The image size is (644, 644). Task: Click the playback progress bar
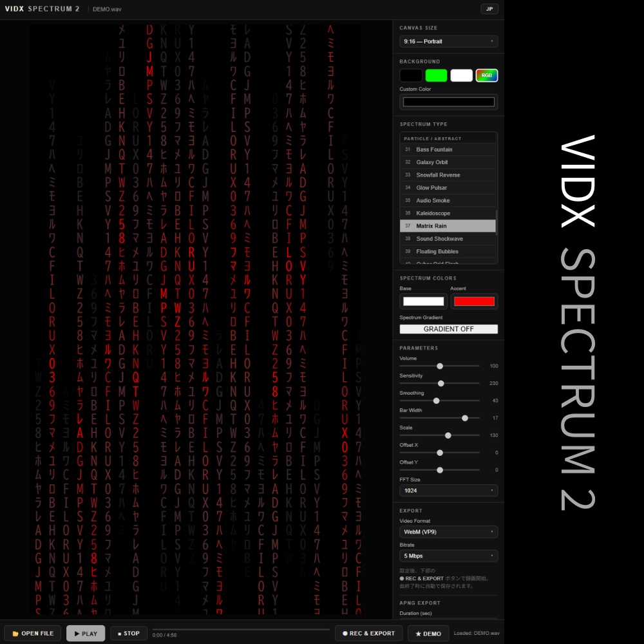pos(241,629)
